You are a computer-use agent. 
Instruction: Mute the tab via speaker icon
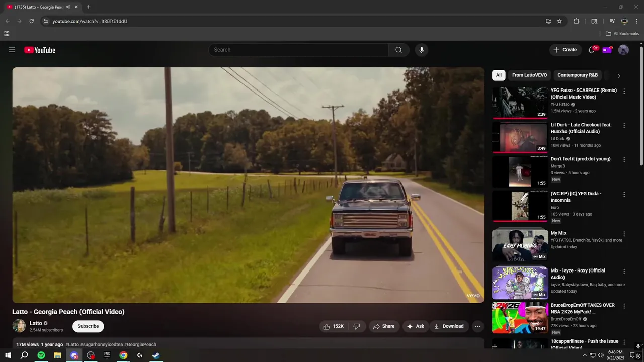click(x=68, y=7)
